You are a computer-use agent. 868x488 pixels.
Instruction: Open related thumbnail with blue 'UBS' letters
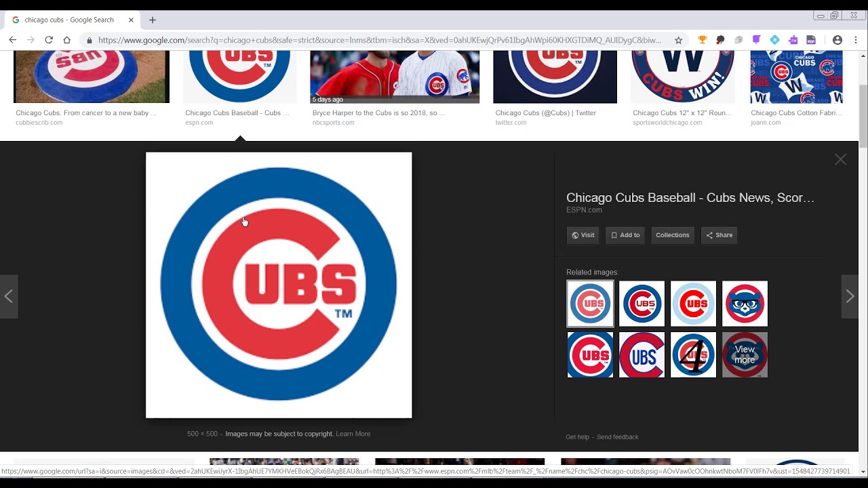pos(642,354)
